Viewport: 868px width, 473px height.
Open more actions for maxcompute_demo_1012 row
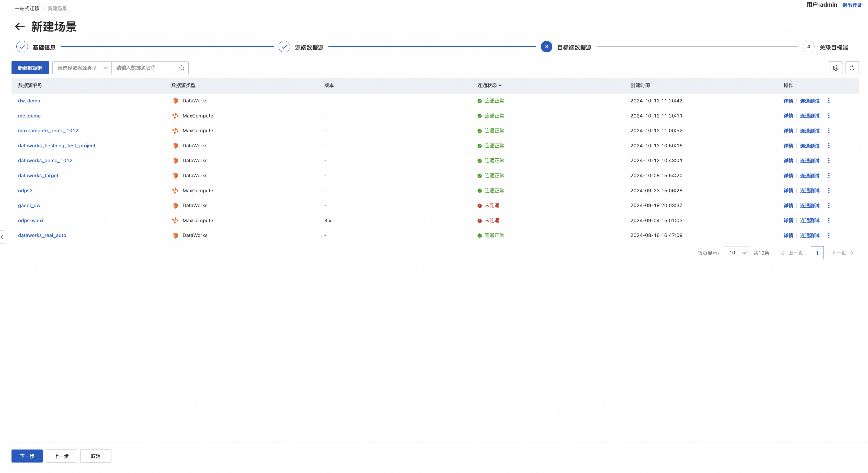(x=829, y=131)
